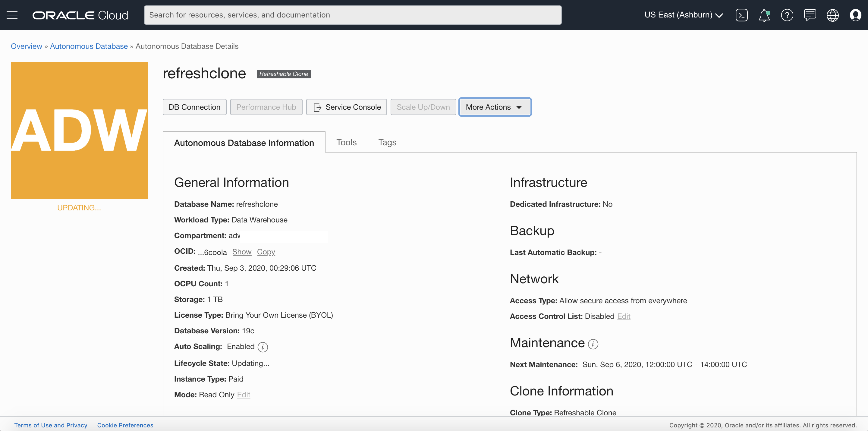Image resolution: width=868 pixels, height=431 pixels.
Task: Open the notifications bell
Action: (x=764, y=15)
